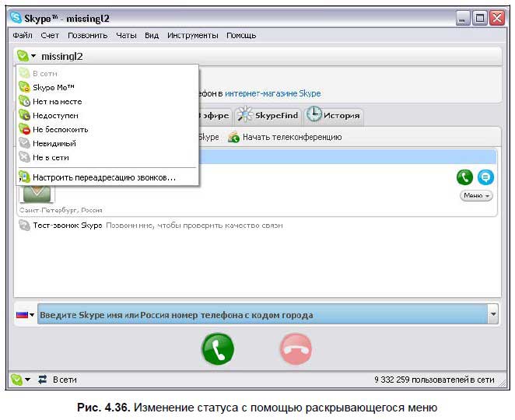Click the red hang up button
The height and width of the screenshot is (420, 515).
pos(296,348)
